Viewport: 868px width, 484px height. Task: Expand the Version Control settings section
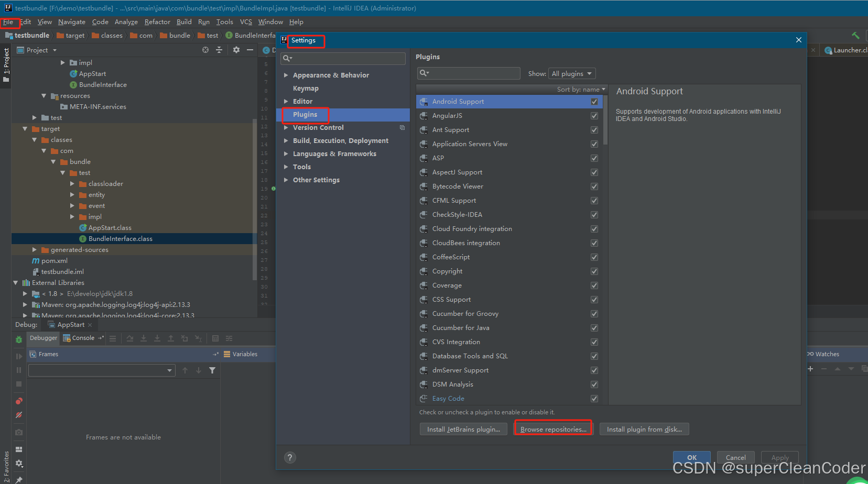tap(286, 128)
